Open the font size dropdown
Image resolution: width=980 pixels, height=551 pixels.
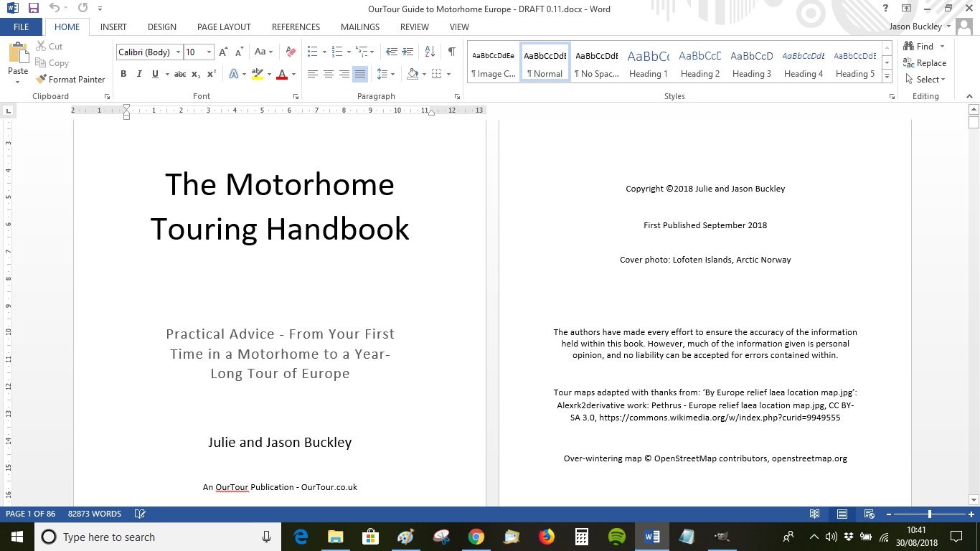208,52
